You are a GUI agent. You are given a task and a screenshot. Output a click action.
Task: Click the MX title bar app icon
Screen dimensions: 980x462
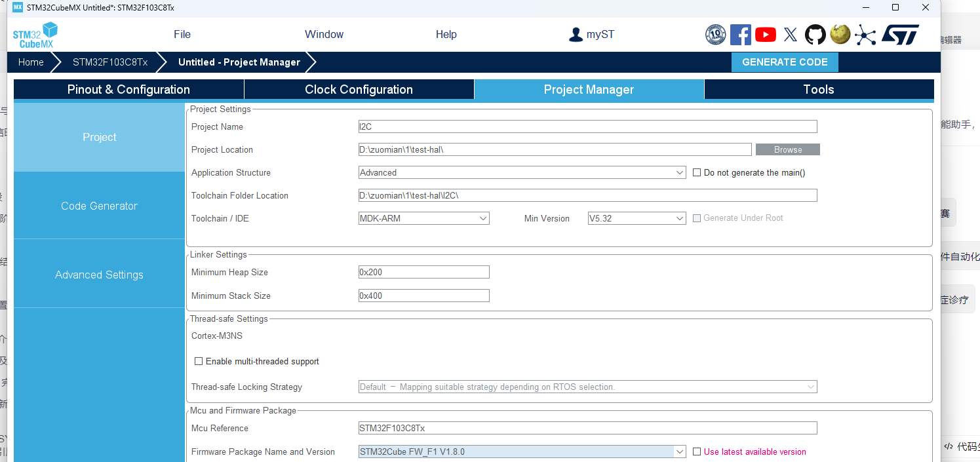18,7
